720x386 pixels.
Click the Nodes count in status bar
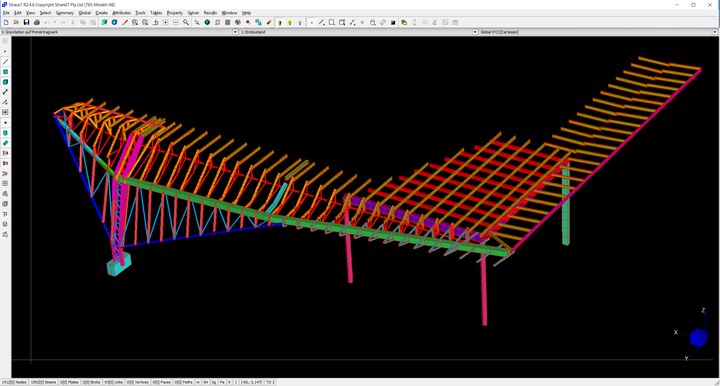(x=14, y=382)
